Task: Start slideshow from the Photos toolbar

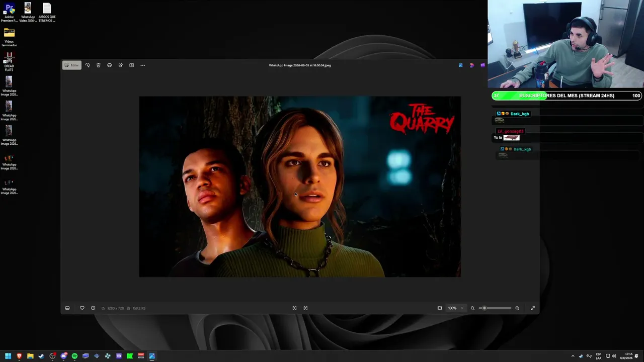Action: tap(132, 65)
